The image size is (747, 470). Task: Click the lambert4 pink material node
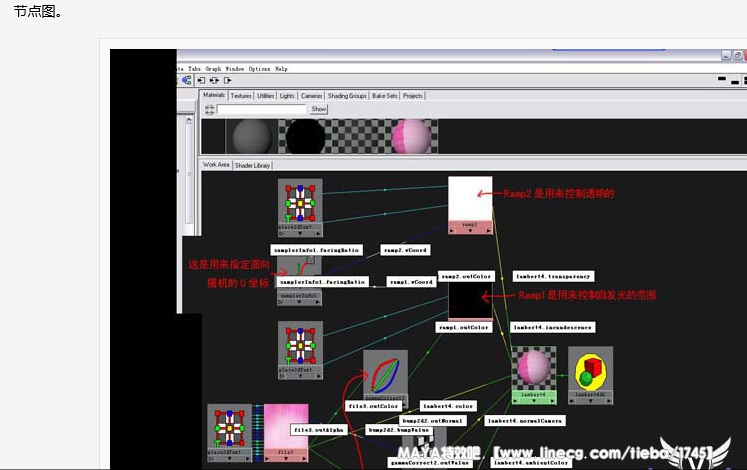[533, 370]
